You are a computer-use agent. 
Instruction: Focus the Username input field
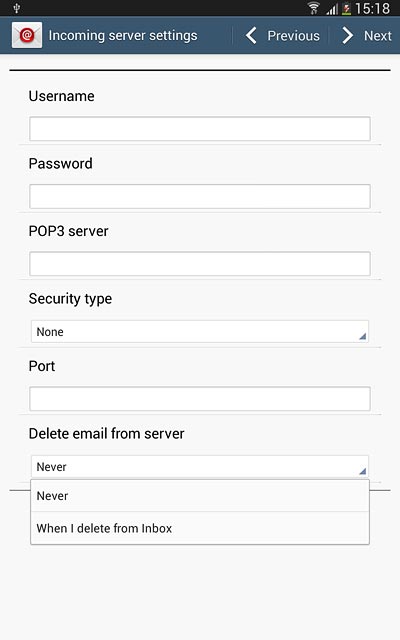(200, 129)
